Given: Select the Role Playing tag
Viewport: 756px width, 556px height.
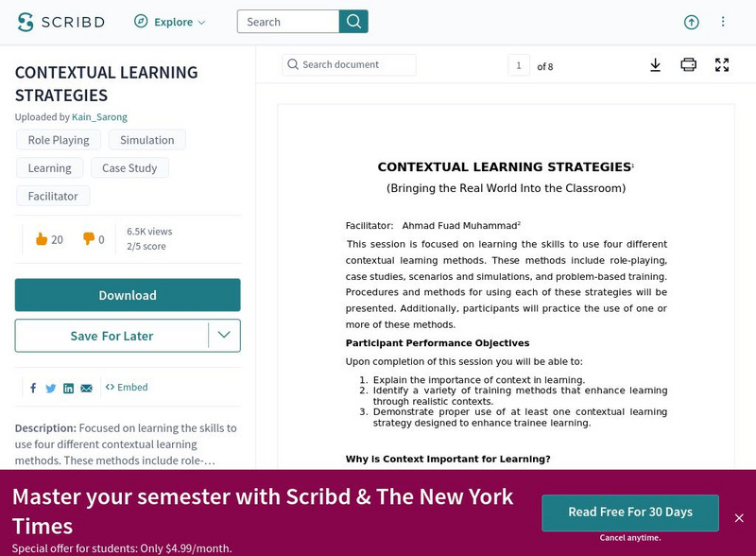Looking at the screenshot, I should tap(59, 140).
